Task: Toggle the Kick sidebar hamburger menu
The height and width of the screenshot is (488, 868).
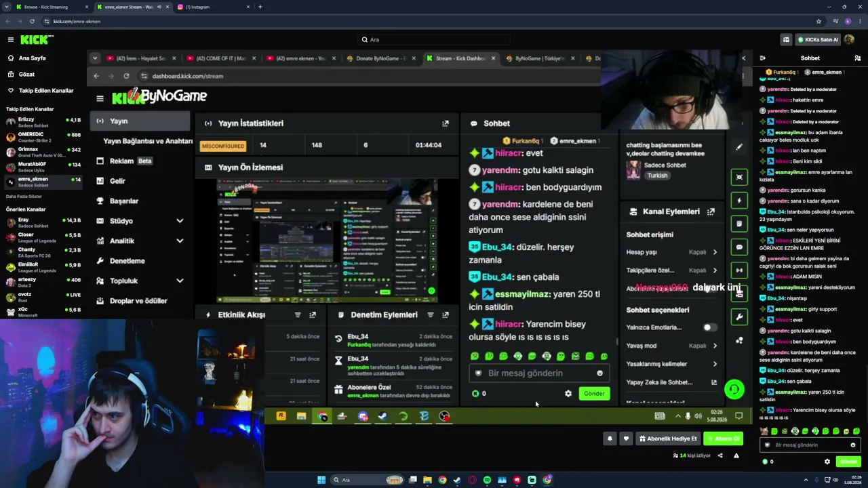Action: pos(10,40)
